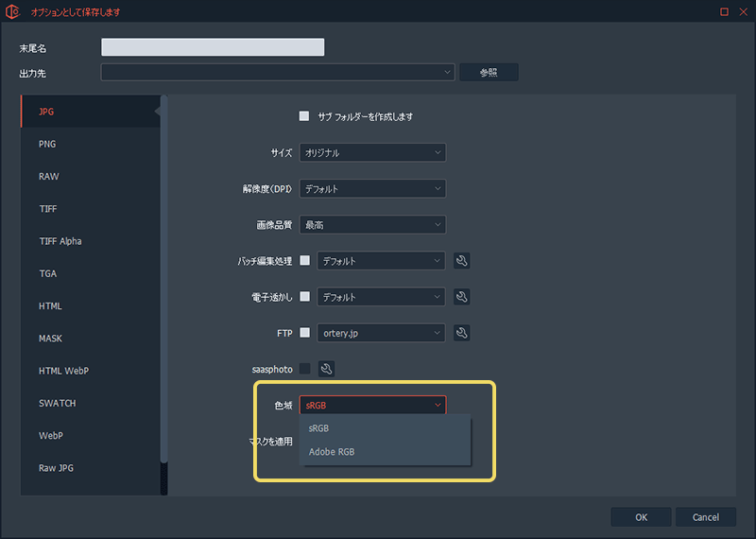Viewport: 756px width, 539px height.
Task: Open watermark settings wrench icon
Action: (461, 297)
